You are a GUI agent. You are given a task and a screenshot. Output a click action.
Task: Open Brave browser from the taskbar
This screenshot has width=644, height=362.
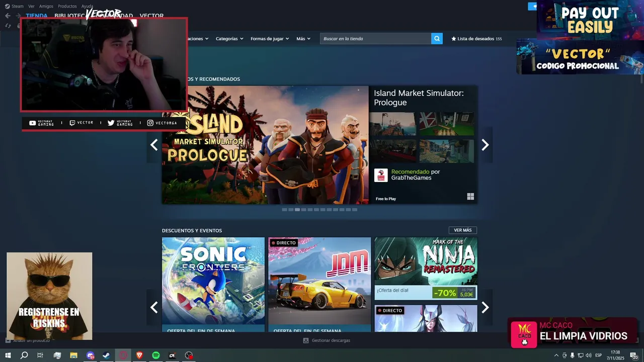pyautogui.click(x=139, y=355)
